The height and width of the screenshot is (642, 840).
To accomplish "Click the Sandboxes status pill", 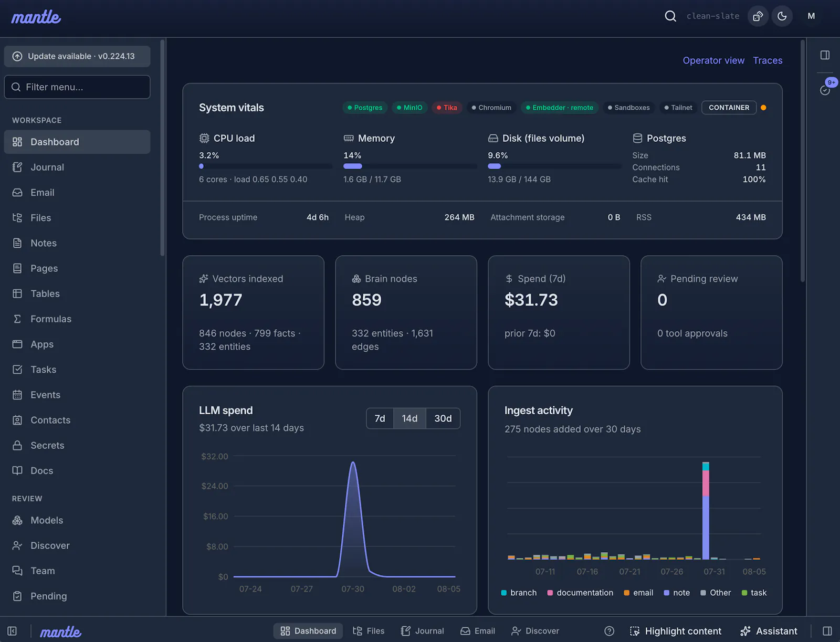I will click(x=629, y=108).
